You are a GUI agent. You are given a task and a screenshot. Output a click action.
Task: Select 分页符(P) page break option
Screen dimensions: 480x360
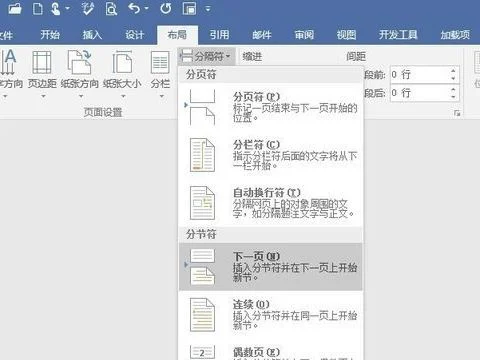[270, 107]
